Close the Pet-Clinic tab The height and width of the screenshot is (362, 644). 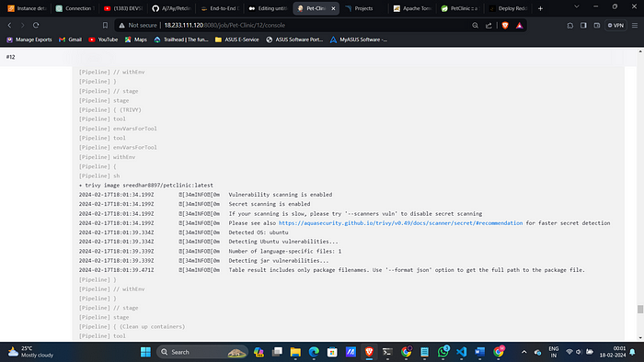tap(333, 8)
